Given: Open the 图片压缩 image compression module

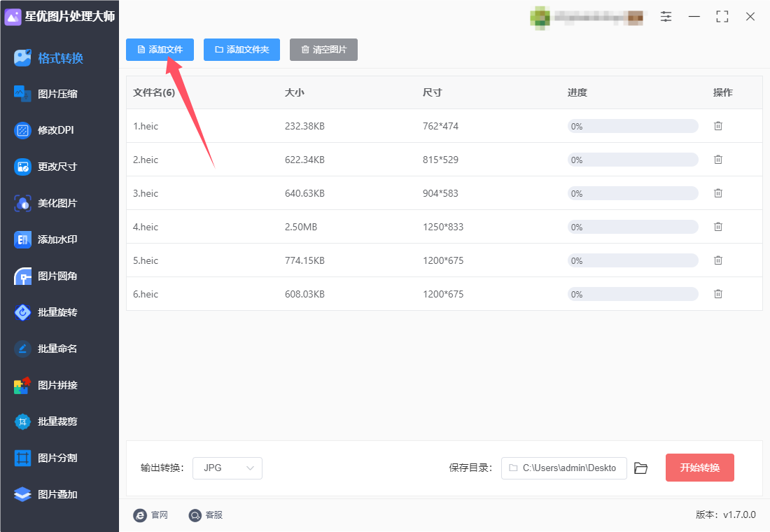Looking at the screenshot, I should tap(45, 94).
